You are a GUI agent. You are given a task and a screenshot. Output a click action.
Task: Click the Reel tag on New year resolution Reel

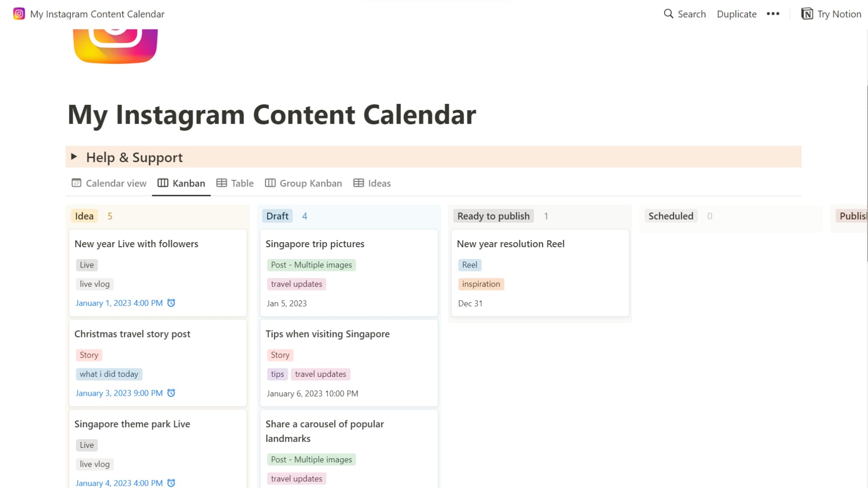point(469,265)
